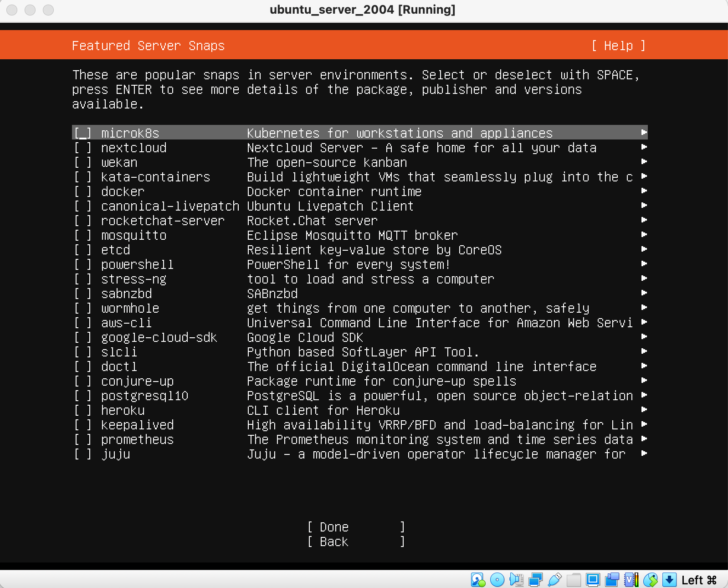Click 'CLI client for Heroku' description

pos(323,410)
